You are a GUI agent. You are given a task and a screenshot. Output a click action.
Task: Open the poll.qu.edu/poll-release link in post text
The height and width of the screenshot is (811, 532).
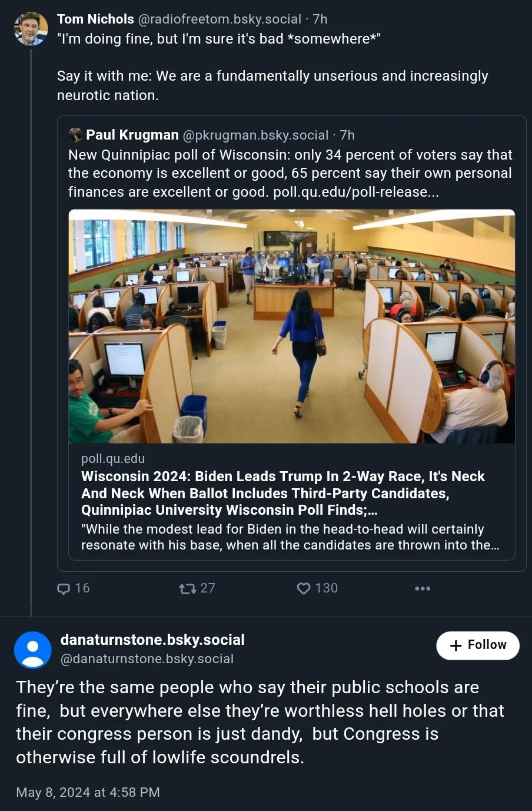(356, 192)
